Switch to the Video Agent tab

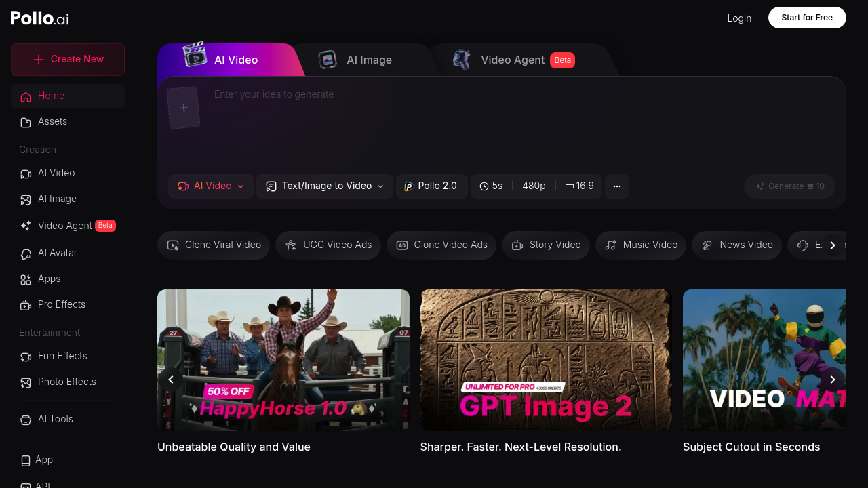(513, 60)
